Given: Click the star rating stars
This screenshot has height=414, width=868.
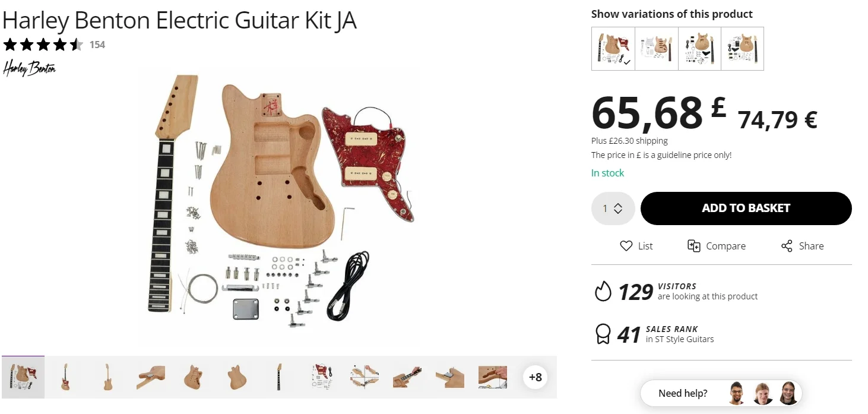Looking at the screenshot, I should click(43, 45).
